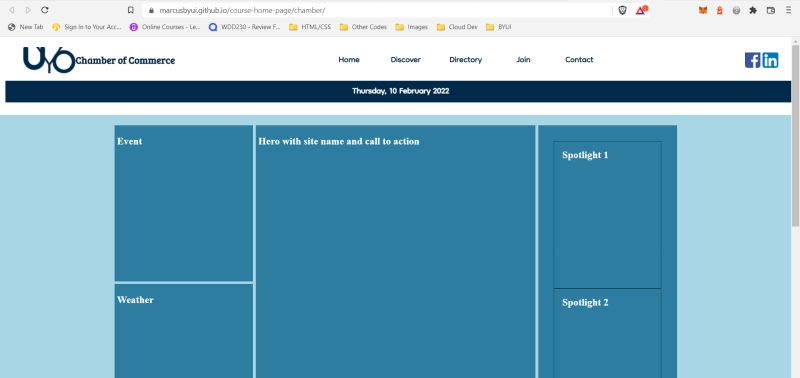
Task: Expand the Cloud Dev bookmarks folder
Action: [457, 27]
